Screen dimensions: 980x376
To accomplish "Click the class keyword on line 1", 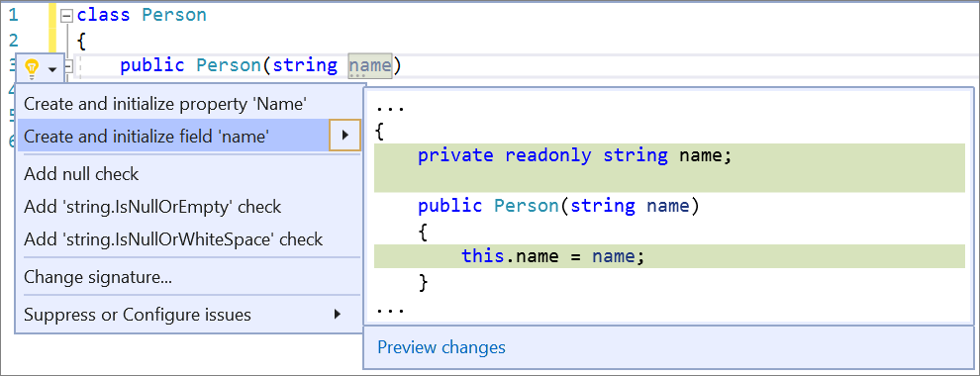I will coord(104,15).
